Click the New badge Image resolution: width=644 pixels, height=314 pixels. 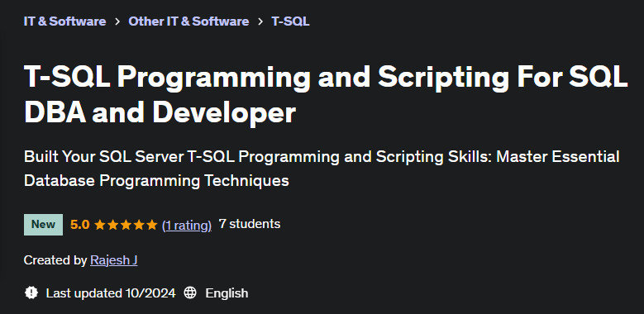tap(43, 225)
